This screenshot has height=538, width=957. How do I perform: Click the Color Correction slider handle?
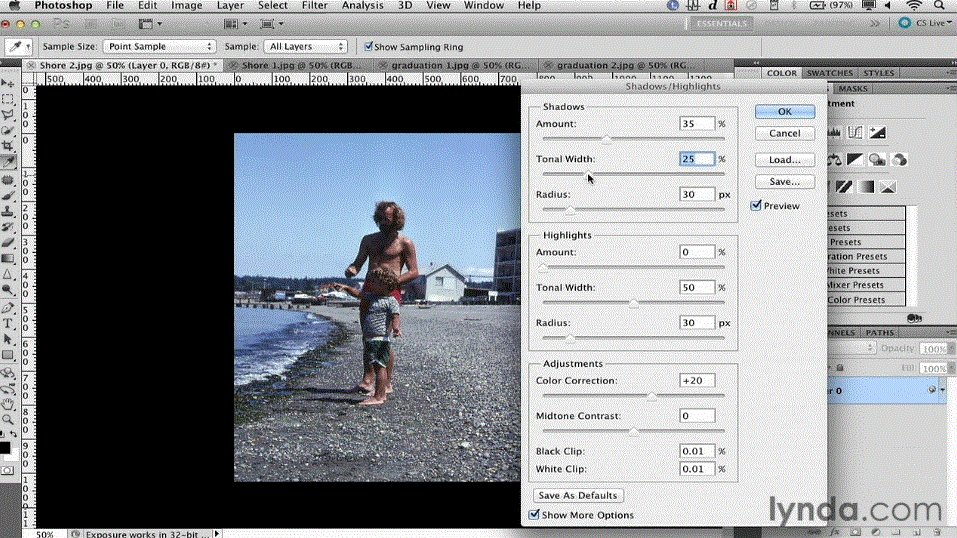652,396
